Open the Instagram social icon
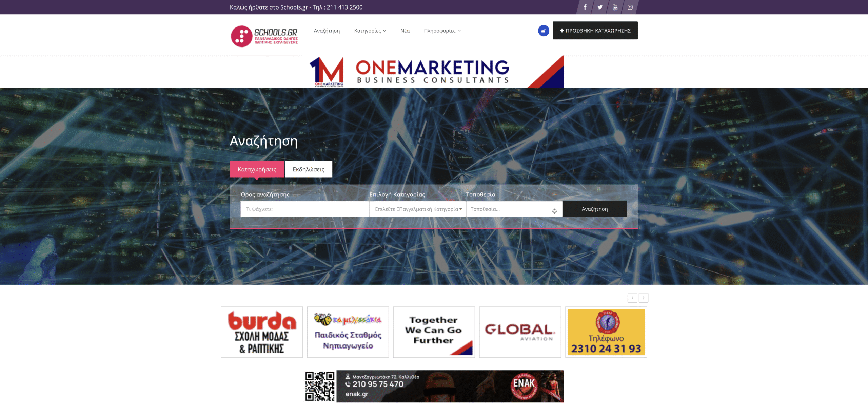 630,7
